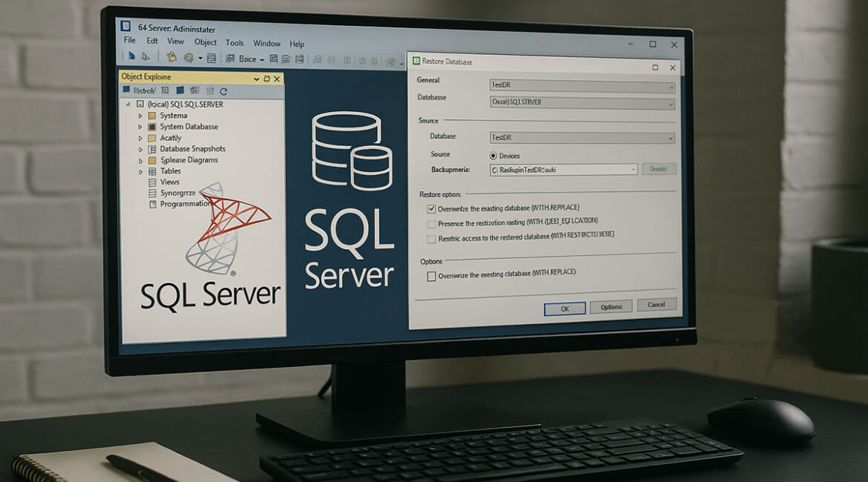Enable restricted access to the restored database
Viewport: 868px width, 482px height.
(x=431, y=238)
